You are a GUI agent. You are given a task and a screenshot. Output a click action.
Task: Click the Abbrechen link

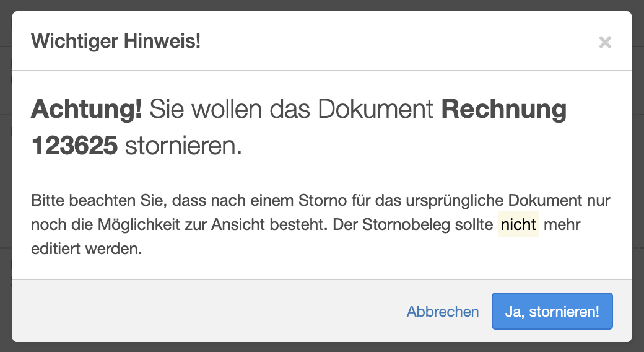(x=442, y=312)
